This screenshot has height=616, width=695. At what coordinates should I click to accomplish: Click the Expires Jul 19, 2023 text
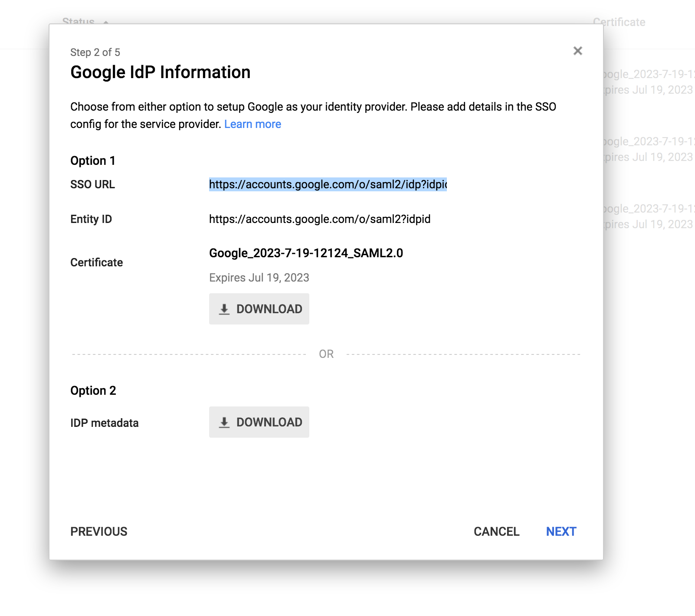tap(259, 277)
